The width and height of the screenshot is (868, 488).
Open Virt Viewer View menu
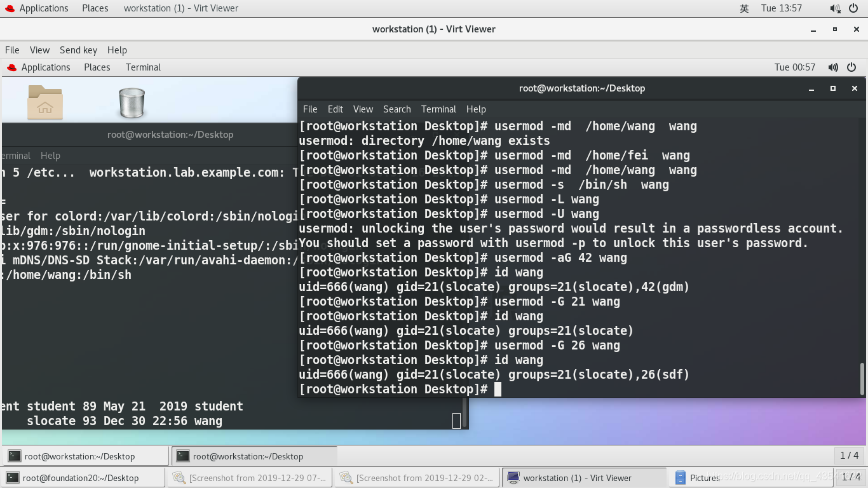point(39,50)
